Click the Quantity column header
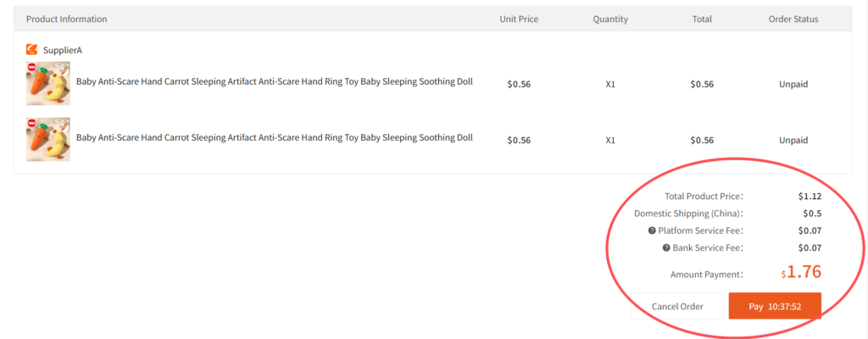 (610, 19)
